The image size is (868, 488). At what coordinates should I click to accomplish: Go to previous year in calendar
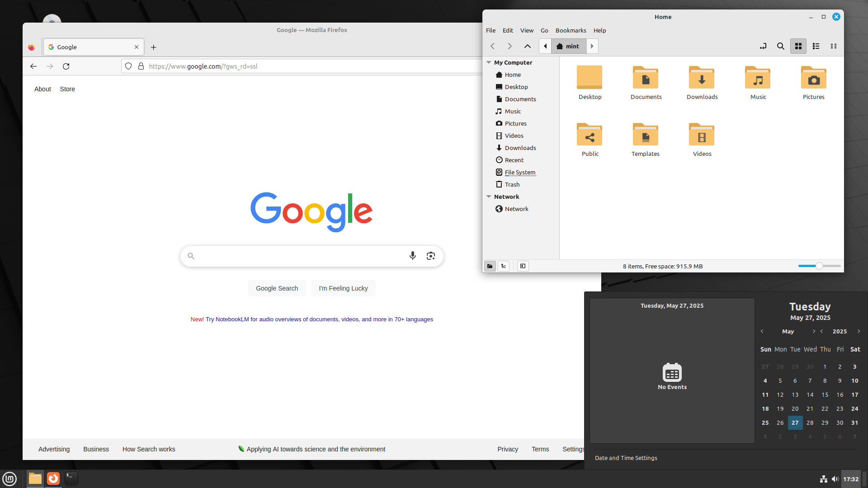click(821, 331)
